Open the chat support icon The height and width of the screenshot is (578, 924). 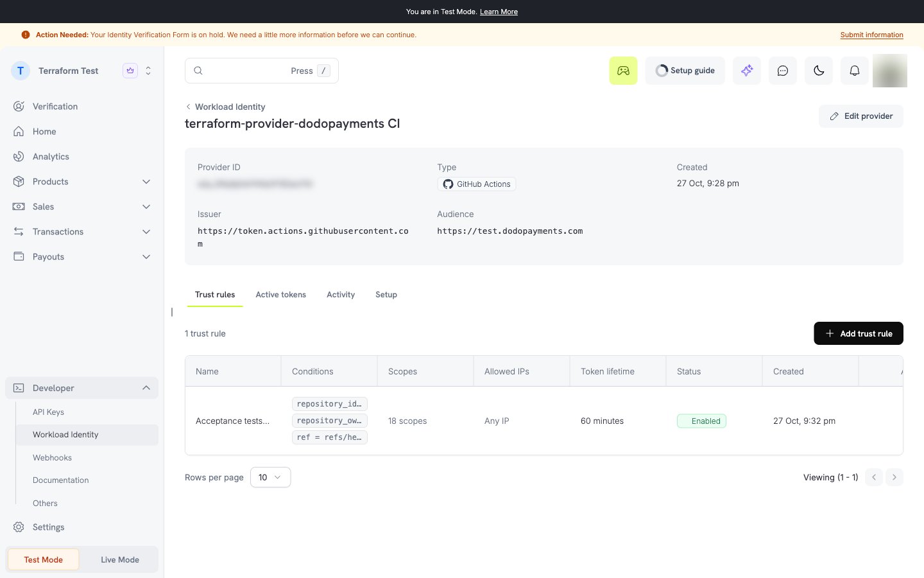783,71
